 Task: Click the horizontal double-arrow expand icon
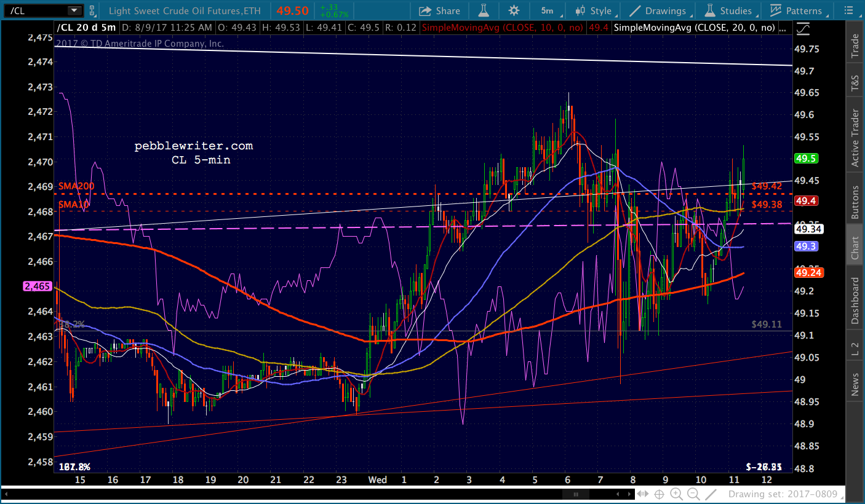pyautogui.click(x=642, y=494)
